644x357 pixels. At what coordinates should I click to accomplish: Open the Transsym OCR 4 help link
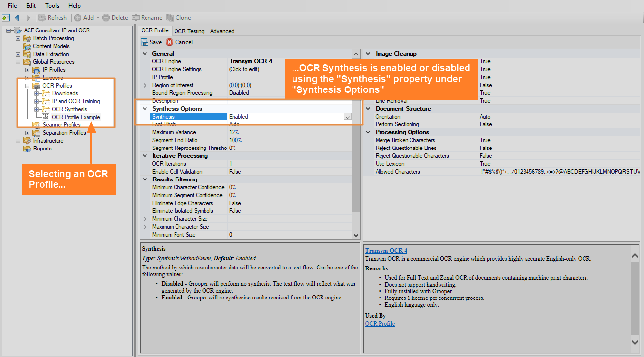386,251
